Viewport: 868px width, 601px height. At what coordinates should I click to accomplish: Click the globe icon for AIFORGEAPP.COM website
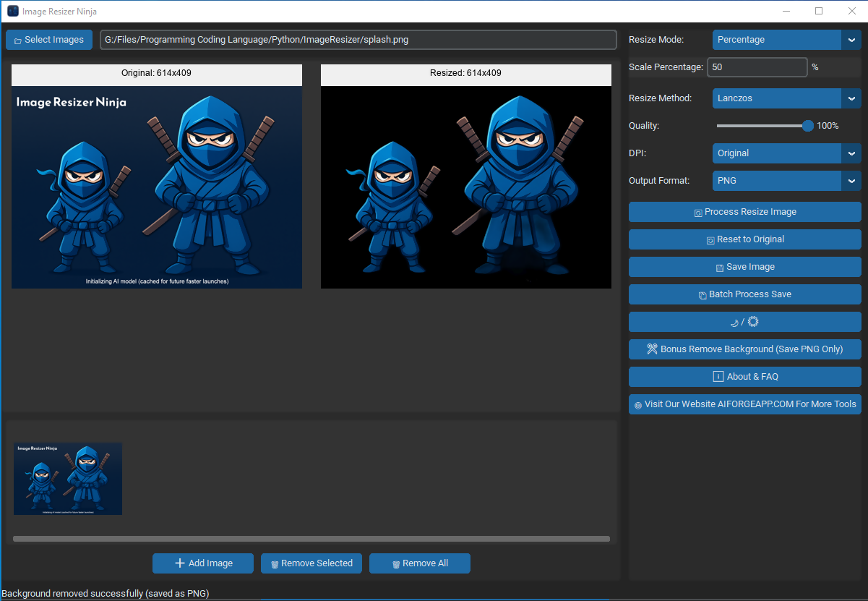638,405
